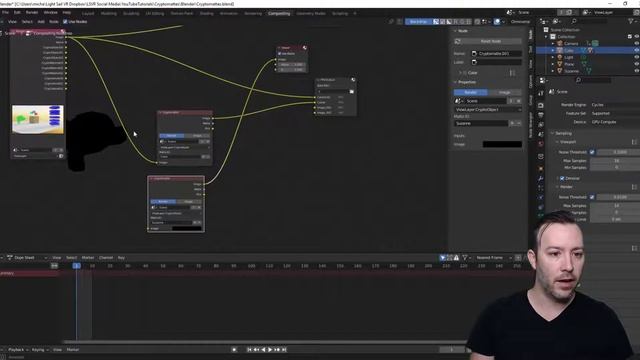Click the Backdrop button in node editor header
The image size is (640, 360).
click(x=419, y=22)
